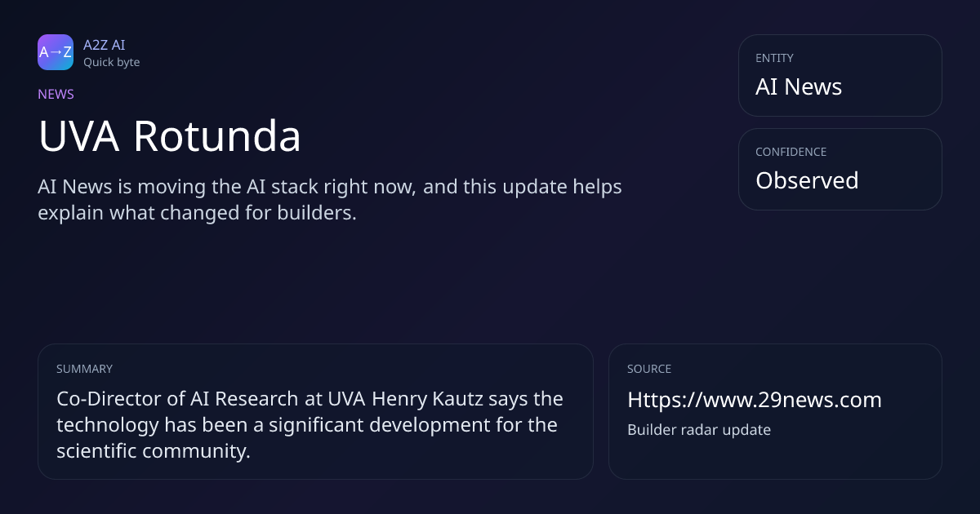
Task: Select the NEWS category label
Action: point(56,94)
